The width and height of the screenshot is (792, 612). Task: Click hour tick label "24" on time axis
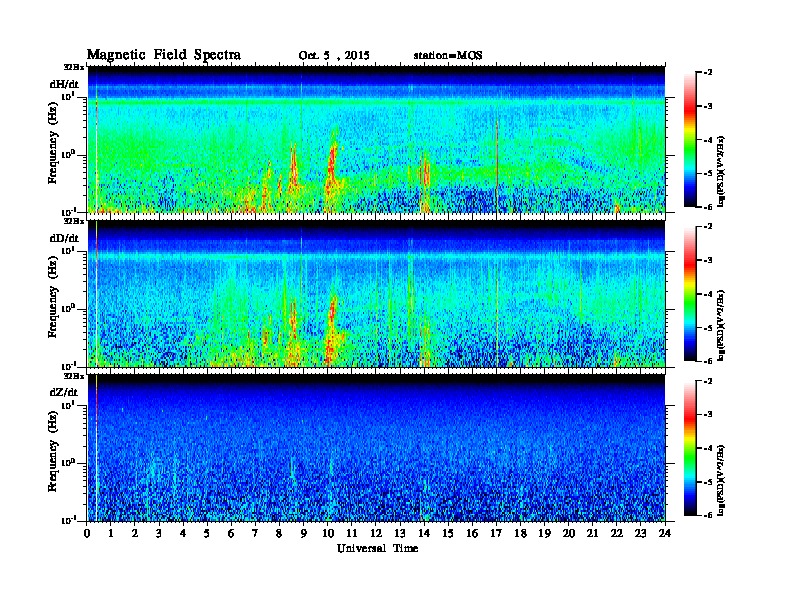tap(665, 534)
